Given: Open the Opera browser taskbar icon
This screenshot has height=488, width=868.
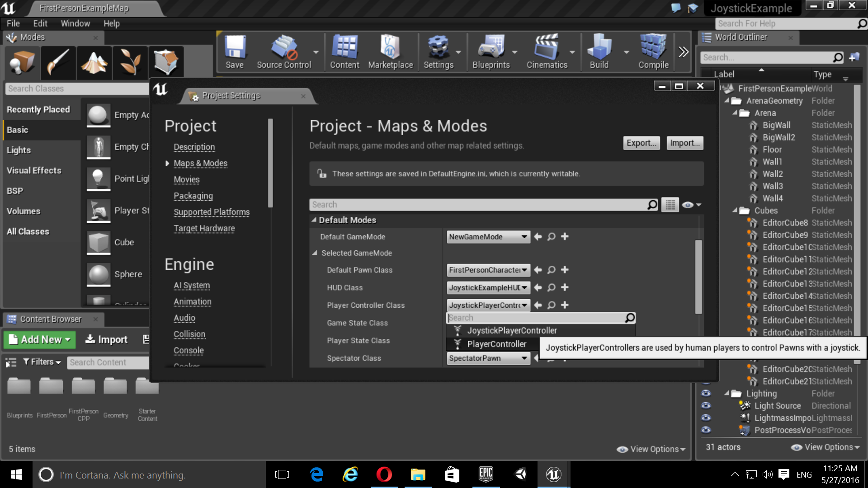Looking at the screenshot, I should coord(384,474).
